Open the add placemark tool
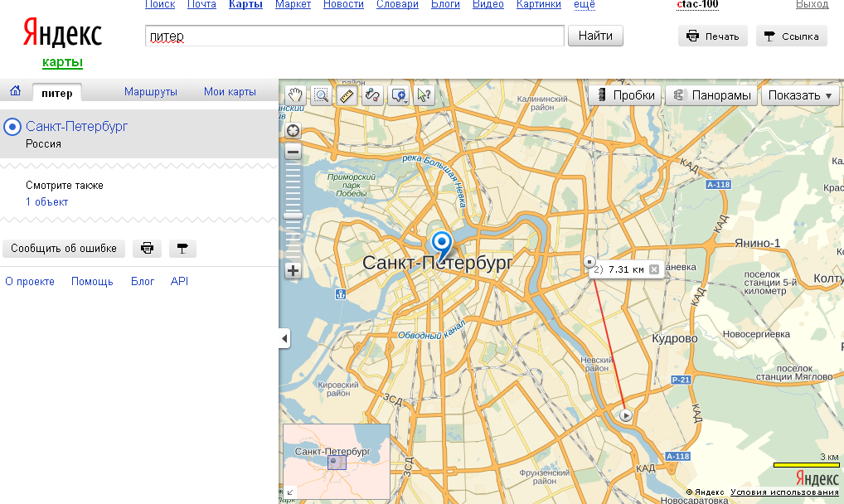This screenshot has height=504, width=844. tap(399, 96)
